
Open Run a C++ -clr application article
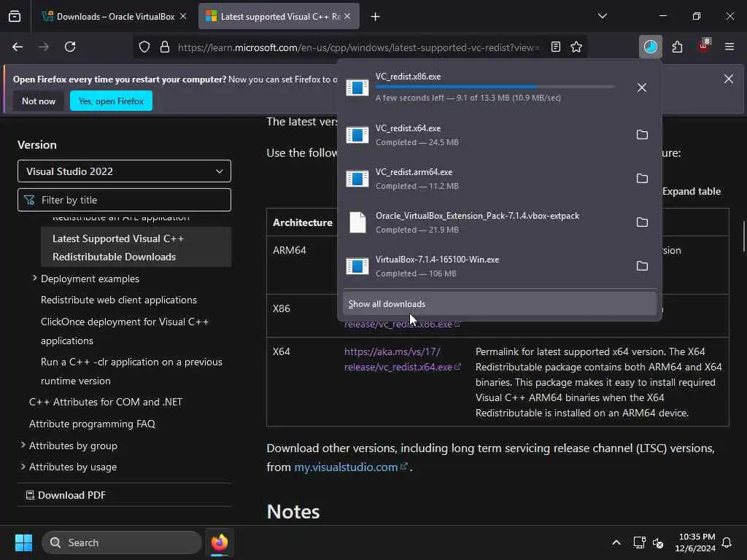131,371
